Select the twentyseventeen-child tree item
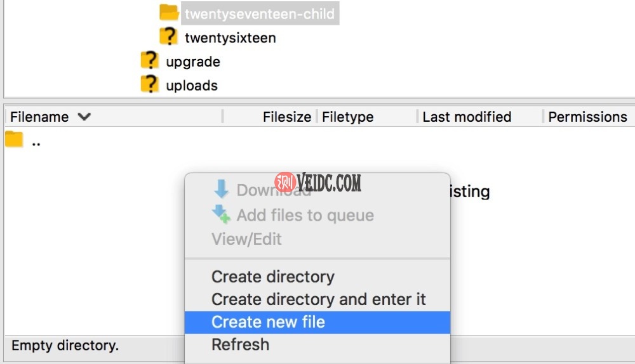Screen dimensions: 635x364 click(259, 13)
